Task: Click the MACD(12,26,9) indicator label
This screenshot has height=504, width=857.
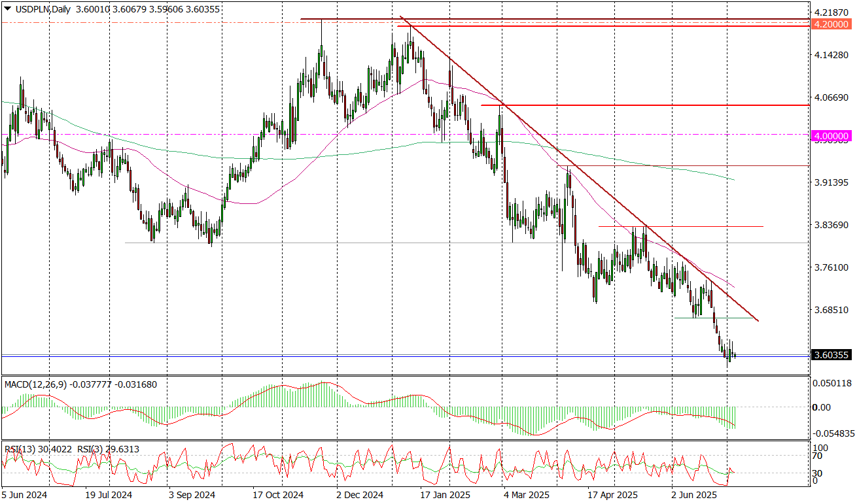Action: [x=36, y=384]
